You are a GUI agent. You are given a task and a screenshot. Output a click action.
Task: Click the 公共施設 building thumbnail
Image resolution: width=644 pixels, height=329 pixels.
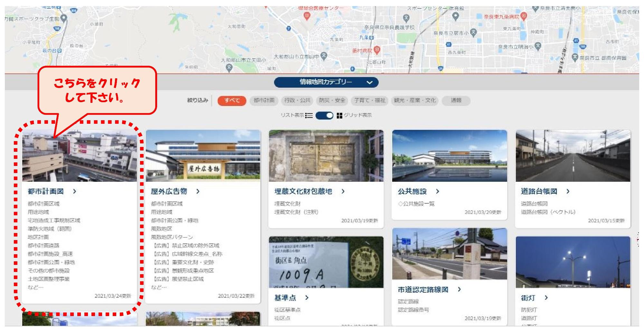450,156
